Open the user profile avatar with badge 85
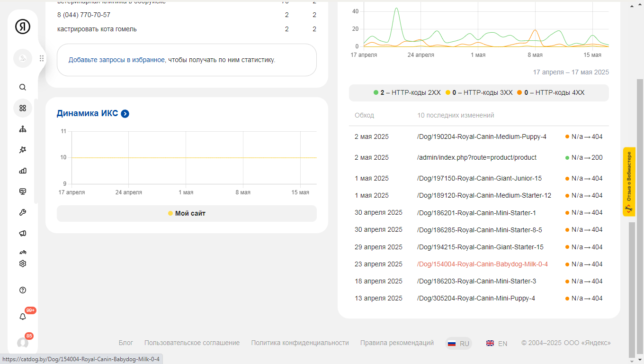 pyautogui.click(x=23, y=343)
